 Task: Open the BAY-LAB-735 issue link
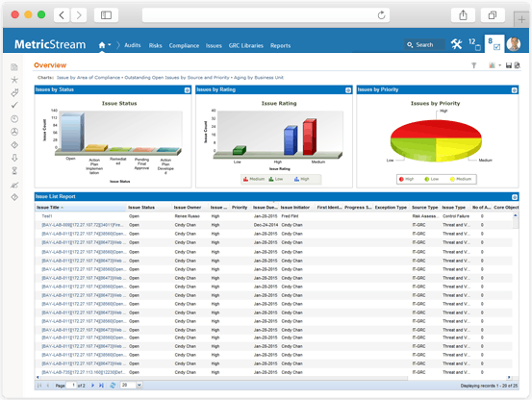[x=84, y=372]
